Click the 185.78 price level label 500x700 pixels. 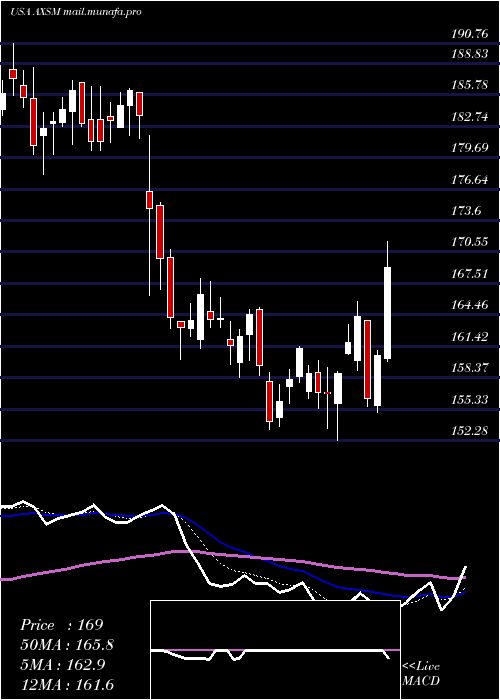[469, 84]
